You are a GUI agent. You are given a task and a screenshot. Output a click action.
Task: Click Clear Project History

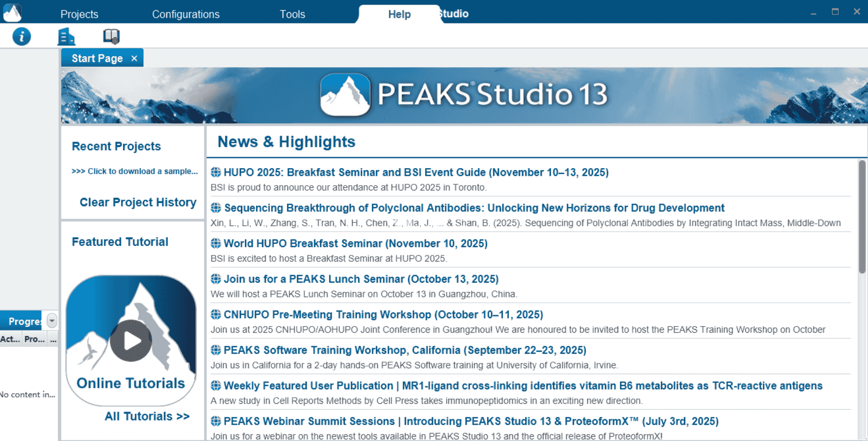138,202
